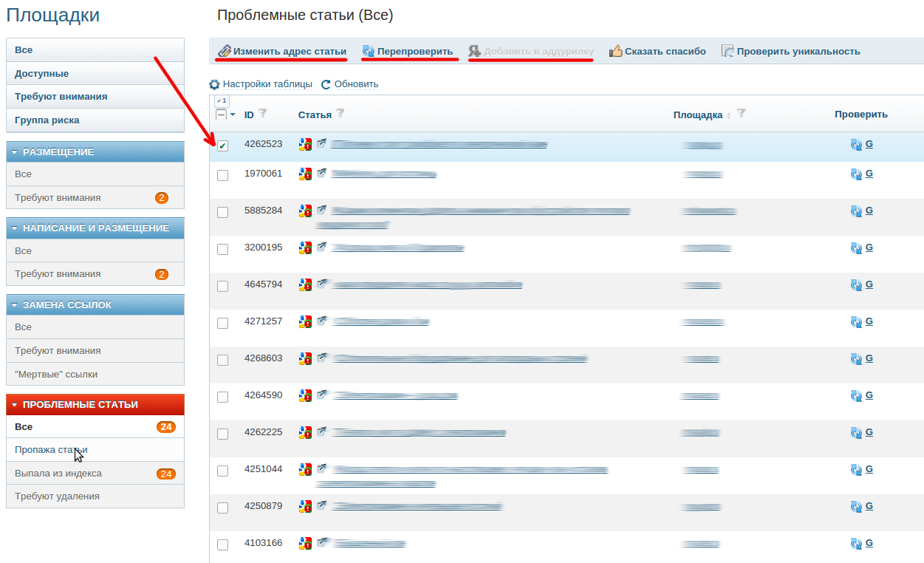This screenshot has height=563, width=924.
Task: Click status warning icon for article 4645794
Action: (305, 284)
